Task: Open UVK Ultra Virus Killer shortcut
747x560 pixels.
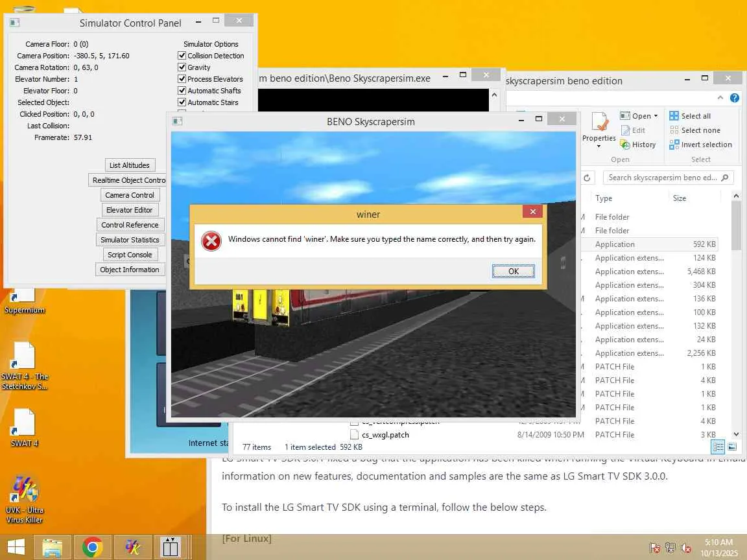Action: [24, 499]
